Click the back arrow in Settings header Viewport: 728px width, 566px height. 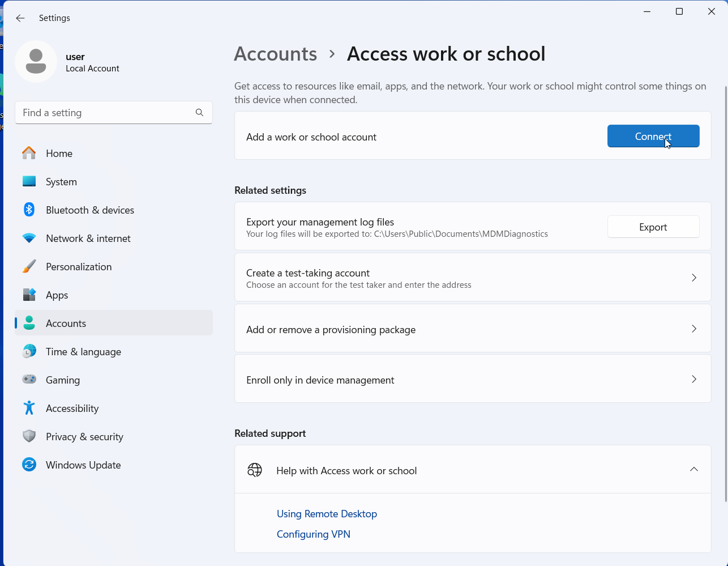click(x=20, y=18)
